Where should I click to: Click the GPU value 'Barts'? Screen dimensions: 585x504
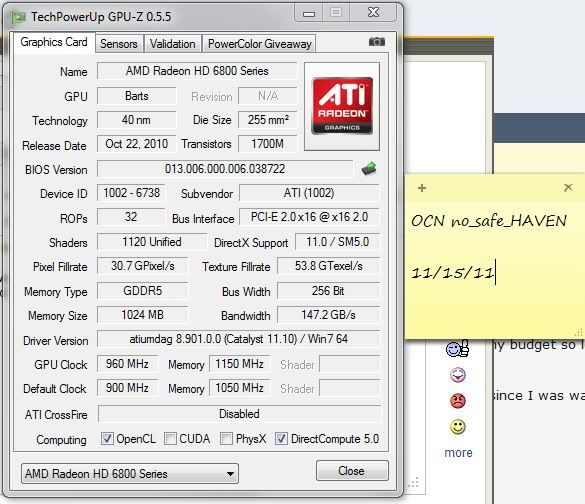click(x=137, y=96)
